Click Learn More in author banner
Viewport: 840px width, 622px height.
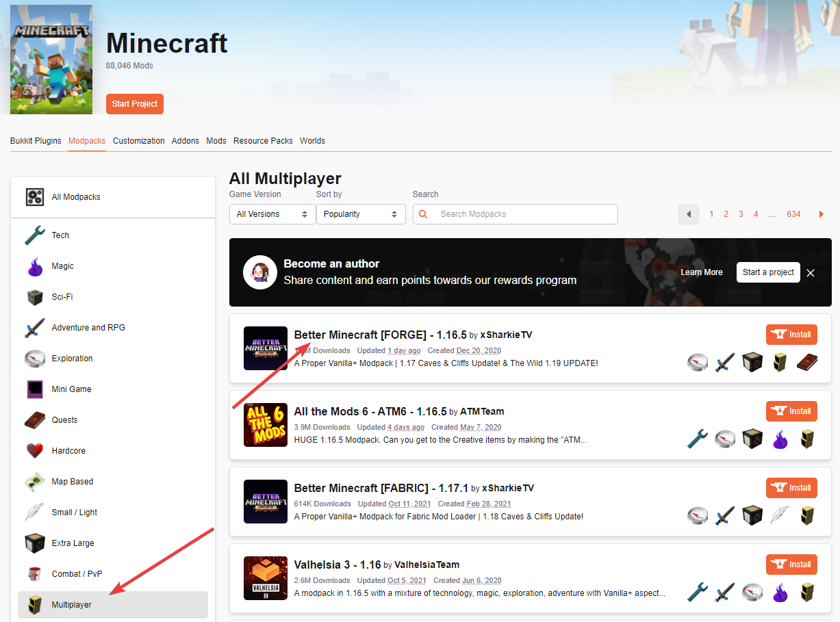pyautogui.click(x=701, y=272)
